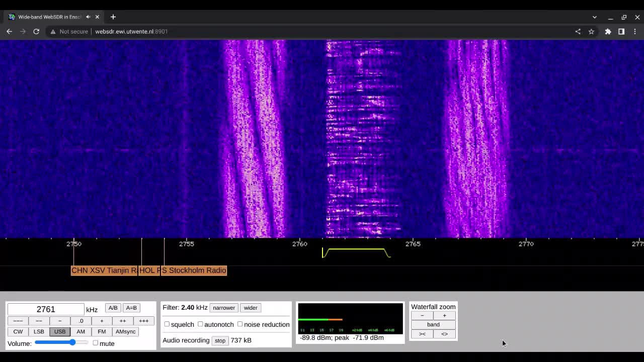Enable the noise reduction checkbox
Image resolution: width=644 pixels, height=362 pixels.
tap(240, 324)
